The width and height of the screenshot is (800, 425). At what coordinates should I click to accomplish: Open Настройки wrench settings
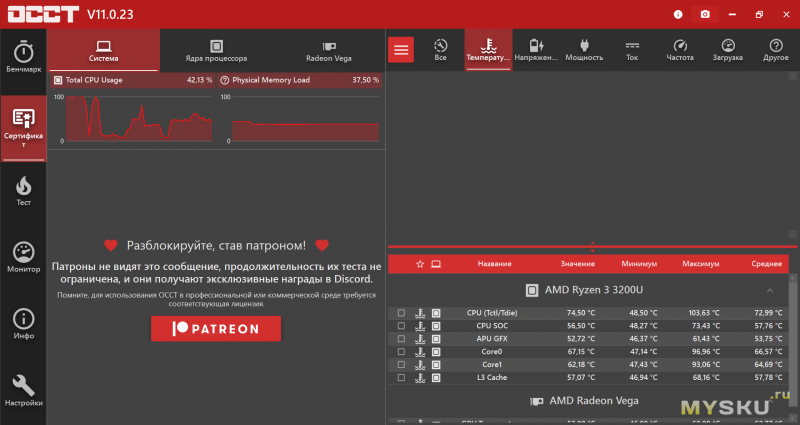point(23,391)
